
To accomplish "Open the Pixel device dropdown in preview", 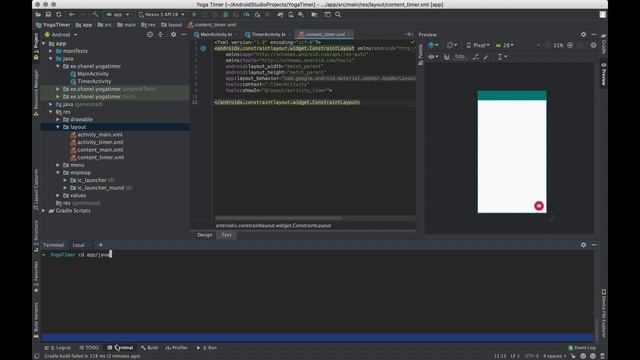I will tap(478, 45).
